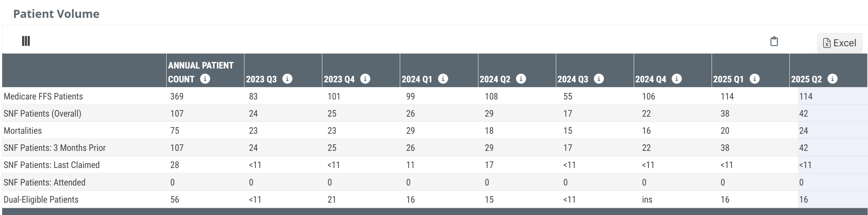The image size is (868, 215).
Task: Click info icon beside Annual Patient Count
Action: (x=205, y=79)
